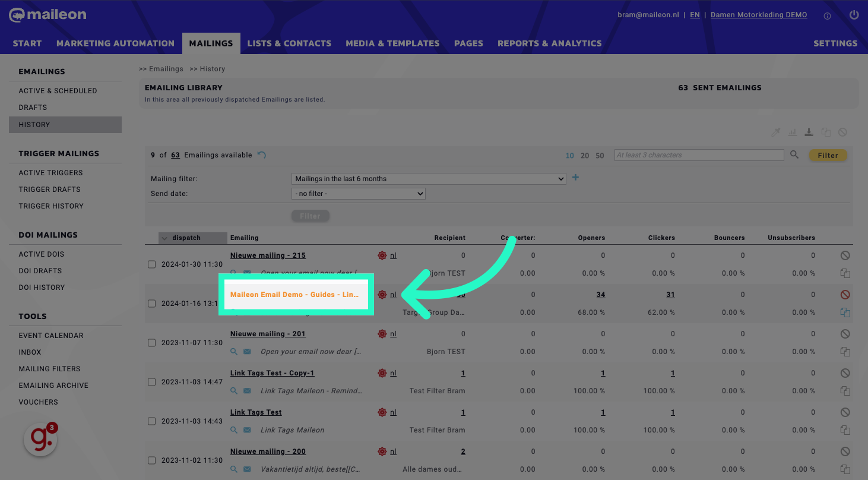
Task: Show 20 emailings per page
Action: click(585, 156)
